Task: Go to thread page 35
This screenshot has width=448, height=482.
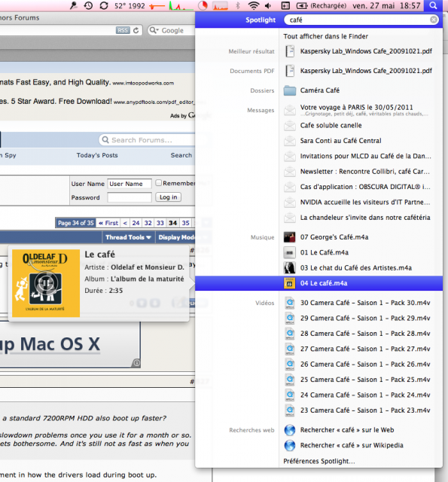Action: tap(185, 223)
